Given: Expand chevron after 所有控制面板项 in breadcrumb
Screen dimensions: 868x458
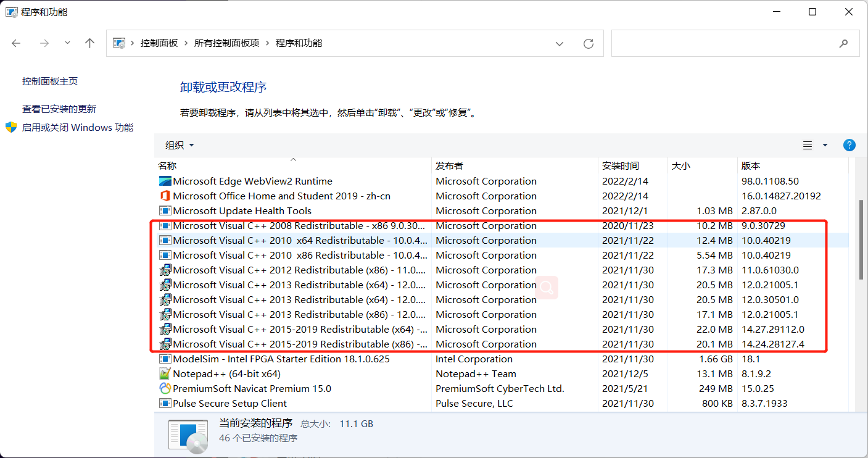Looking at the screenshot, I should click(x=268, y=43).
